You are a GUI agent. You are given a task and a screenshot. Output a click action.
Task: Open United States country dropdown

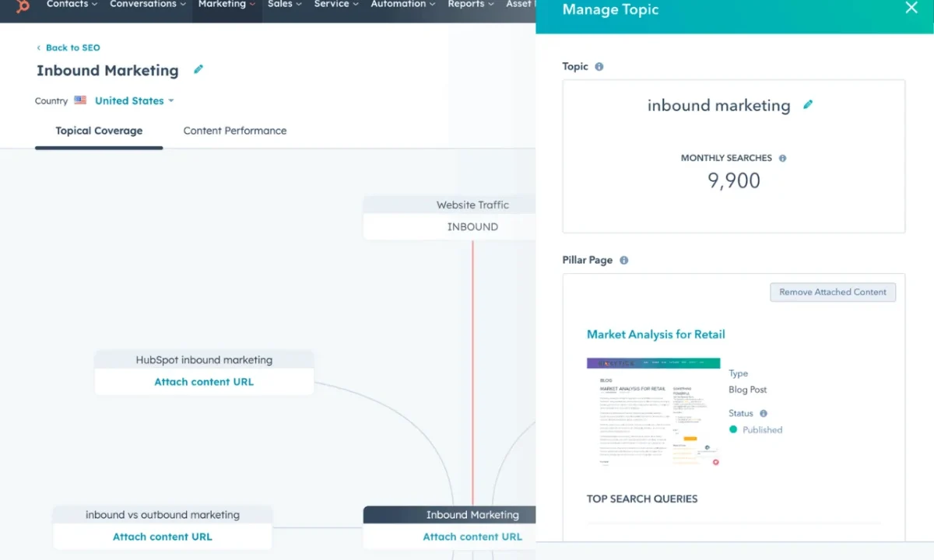click(x=134, y=101)
